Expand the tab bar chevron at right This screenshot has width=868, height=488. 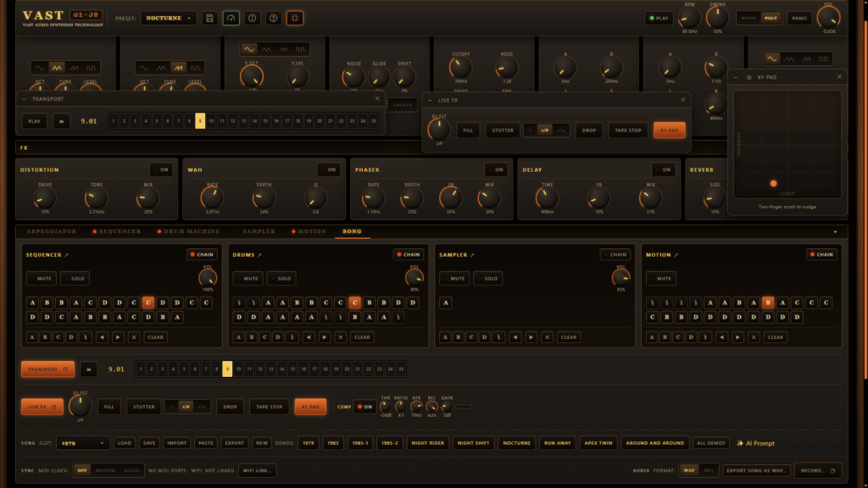pos(835,232)
